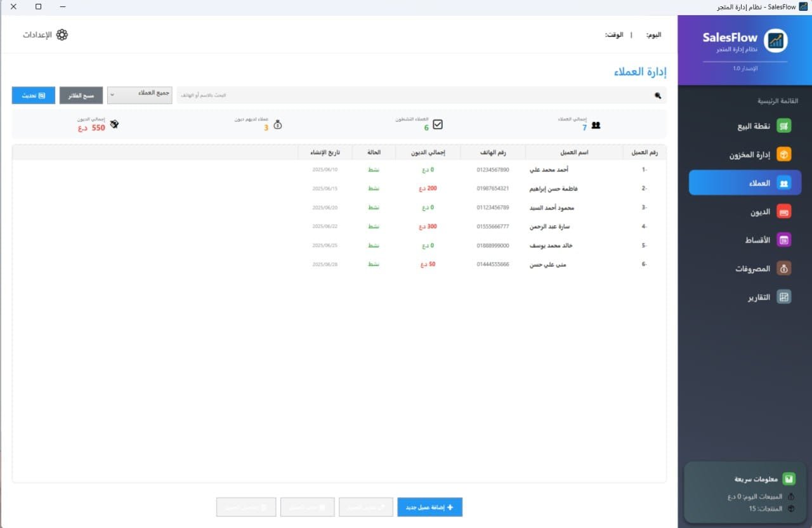Click the SalesFlow logo icon in sidebar
812x528 pixels.
pyautogui.click(x=775, y=41)
